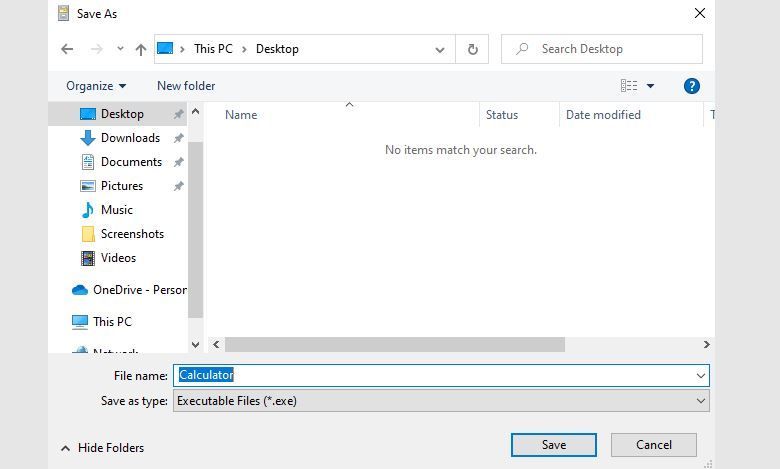
Task: Click the pin icon beside Desktop
Action: coord(179,114)
